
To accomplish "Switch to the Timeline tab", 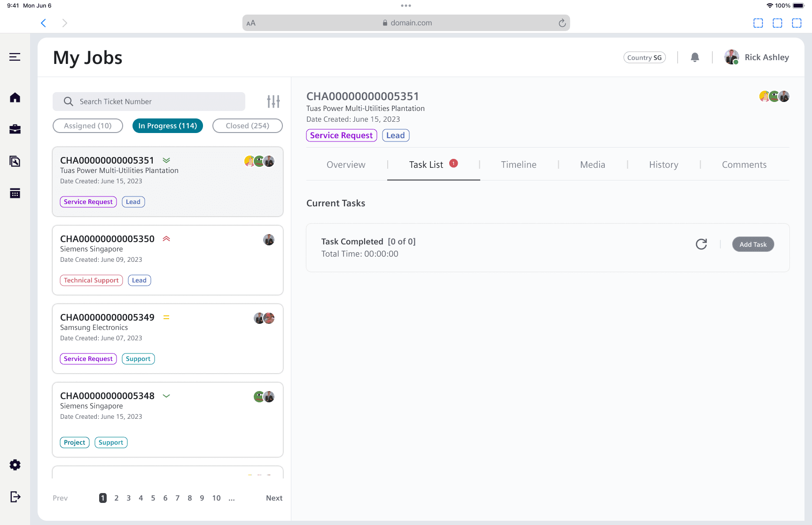I will pyautogui.click(x=519, y=165).
